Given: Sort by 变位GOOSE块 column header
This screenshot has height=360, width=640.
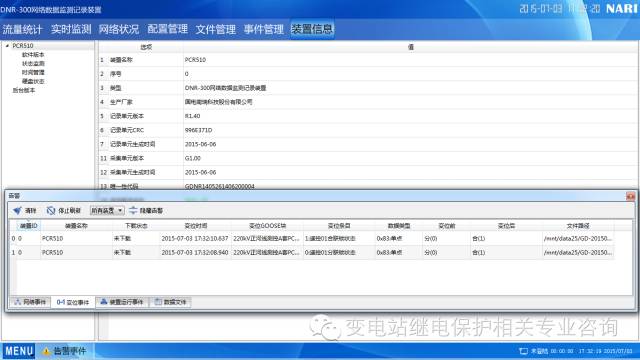Looking at the screenshot, I should click(267, 226).
